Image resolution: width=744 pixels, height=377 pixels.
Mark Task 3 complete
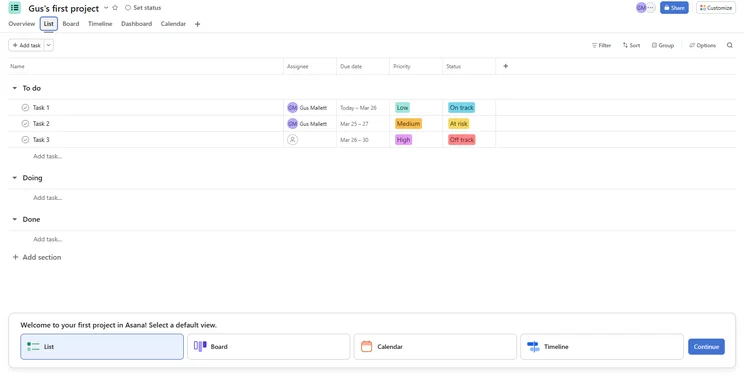25,140
